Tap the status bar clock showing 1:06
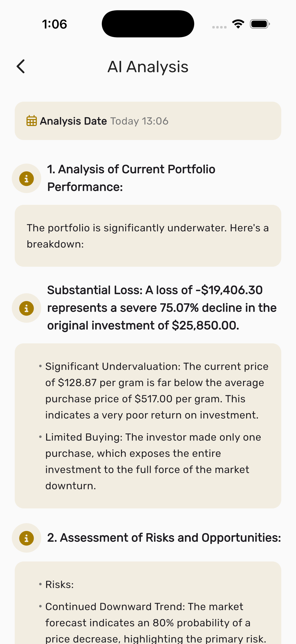The height and width of the screenshot is (644, 296). 54,24
